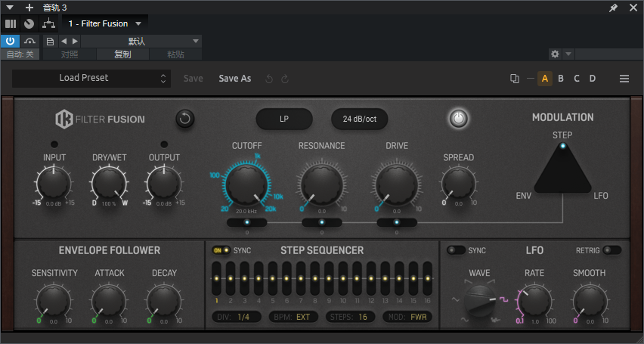Click the BPM EXT field
The height and width of the screenshot is (344, 644).
pos(293,317)
